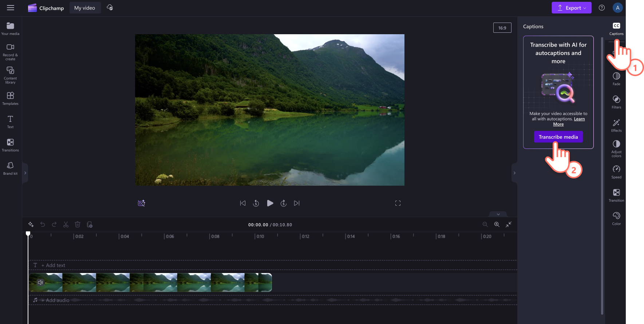The width and height of the screenshot is (644, 324).
Task: Open the Export dropdown button
Action: (x=571, y=8)
